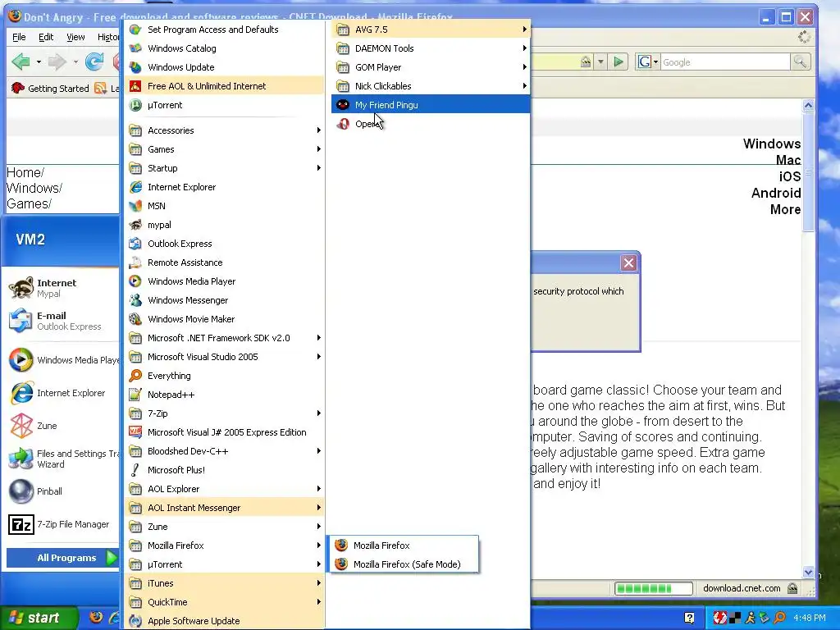Expand the iTunes folder submenu
Screen dimensions: 840x630
tap(226, 583)
